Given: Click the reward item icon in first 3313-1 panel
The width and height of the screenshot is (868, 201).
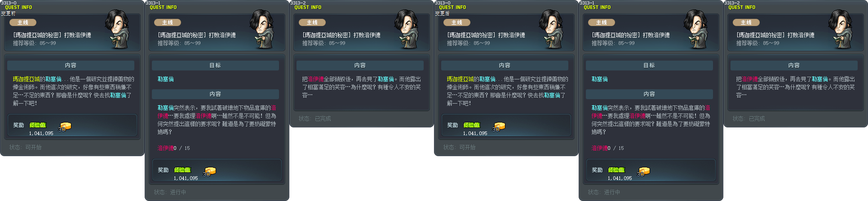Looking at the screenshot, I should pos(209,171).
